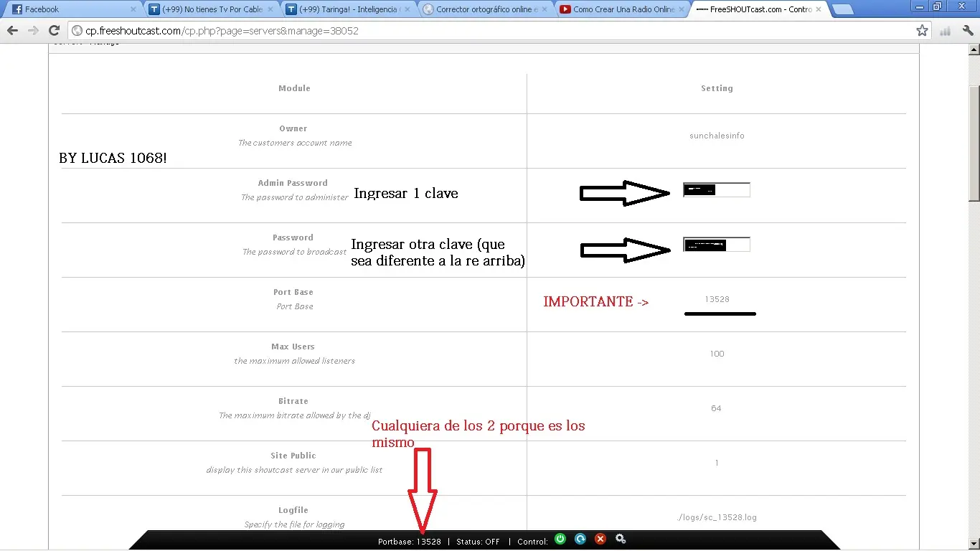
Task: Restart the server with the blue arrow icon
Action: click(x=580, y=540)
